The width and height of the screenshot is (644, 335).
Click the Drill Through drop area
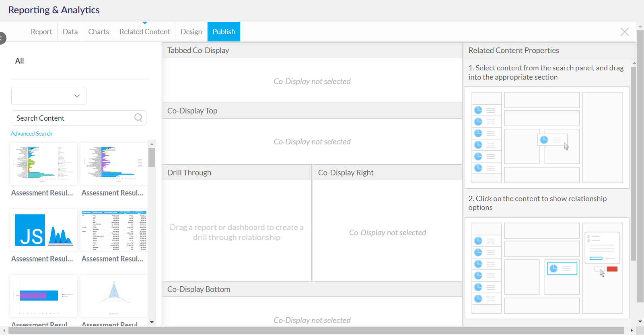[237, 232]
